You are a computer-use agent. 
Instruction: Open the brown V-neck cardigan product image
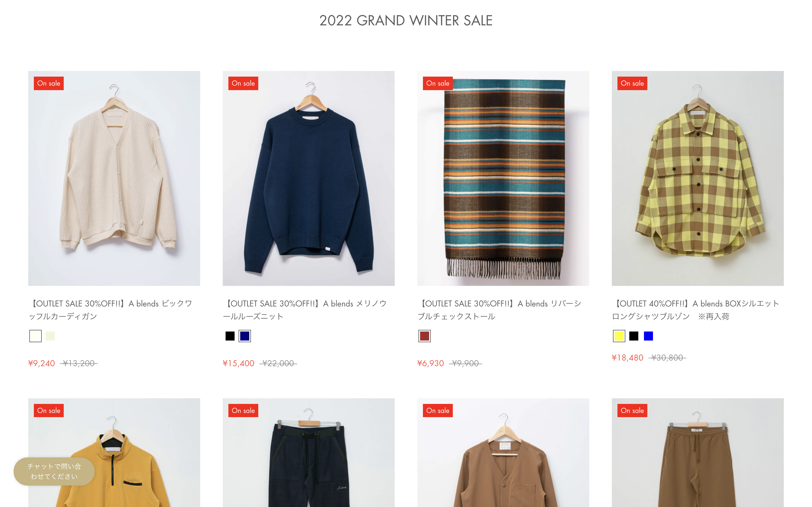[503, 453]
